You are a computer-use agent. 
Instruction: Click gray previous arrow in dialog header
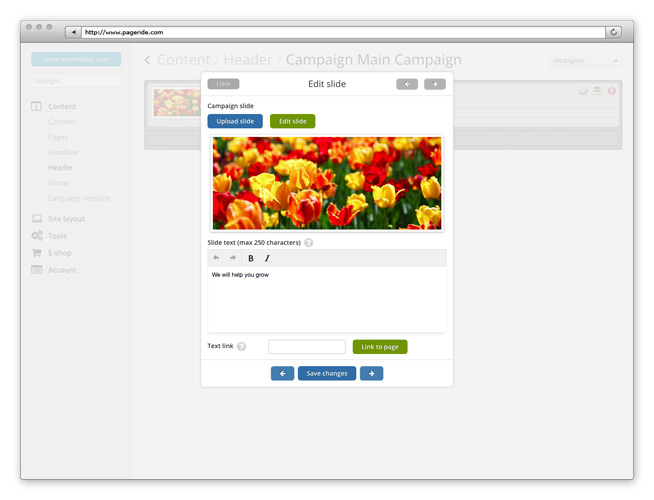407,84
